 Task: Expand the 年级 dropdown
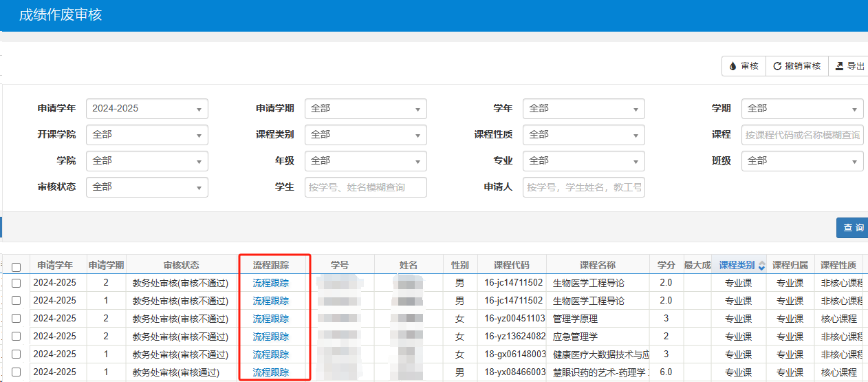[365, 161]
